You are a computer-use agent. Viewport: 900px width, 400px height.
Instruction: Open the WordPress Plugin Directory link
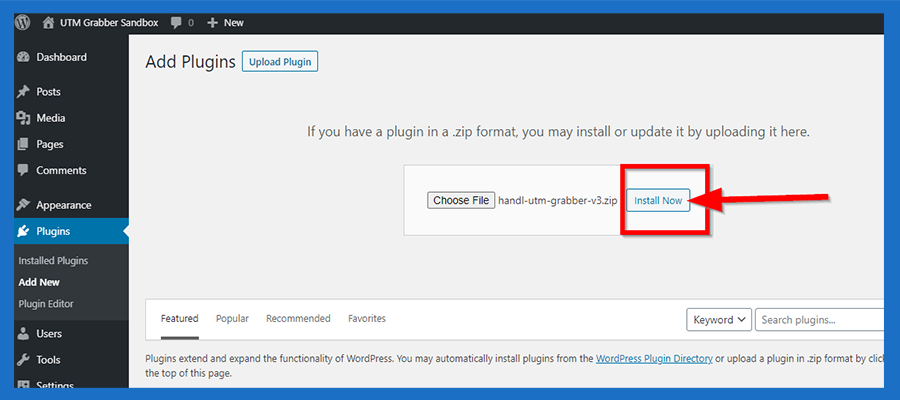pyautogui.click(x=653, y=358)
